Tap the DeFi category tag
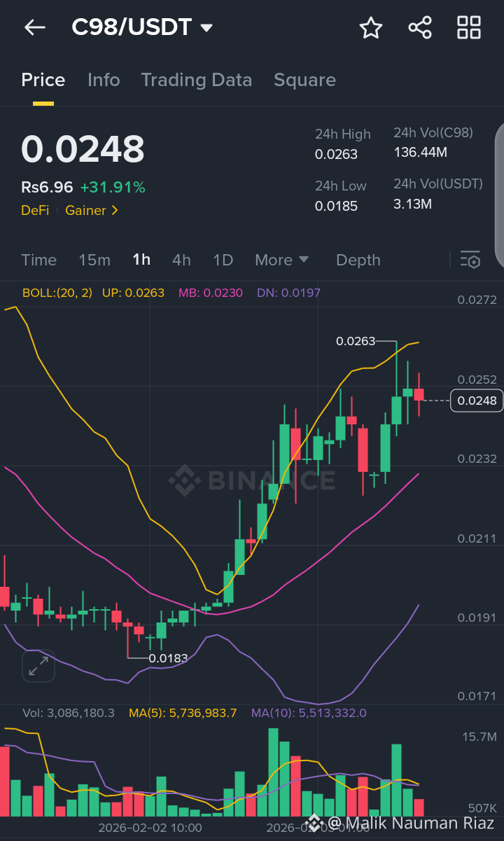Viewport: 504px width, 841px height. coord(35,210)
